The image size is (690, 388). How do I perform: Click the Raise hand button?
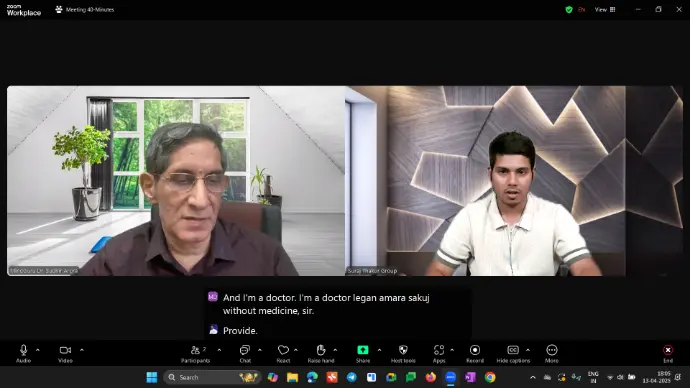click(321, 353)
